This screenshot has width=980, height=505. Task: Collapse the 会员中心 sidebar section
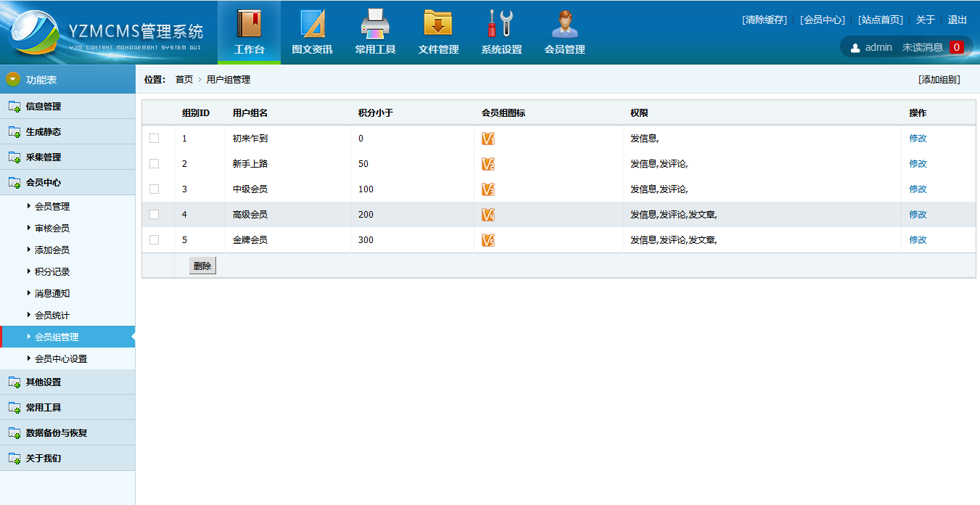pyautogui.click(x=44, y=183)
